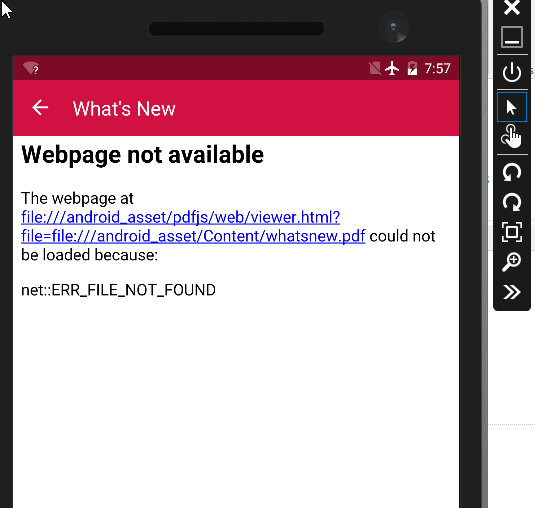Tap the back arrow in the app bar
The height and width of the screenshot is (508, 535).
pos(40,108)
